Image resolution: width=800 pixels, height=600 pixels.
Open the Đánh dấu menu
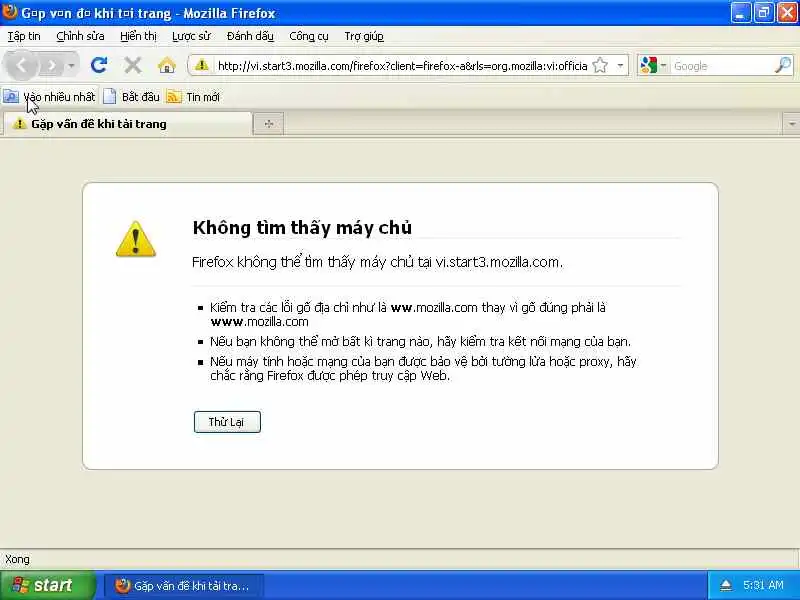pyautogui.click(x=250, y=36)
